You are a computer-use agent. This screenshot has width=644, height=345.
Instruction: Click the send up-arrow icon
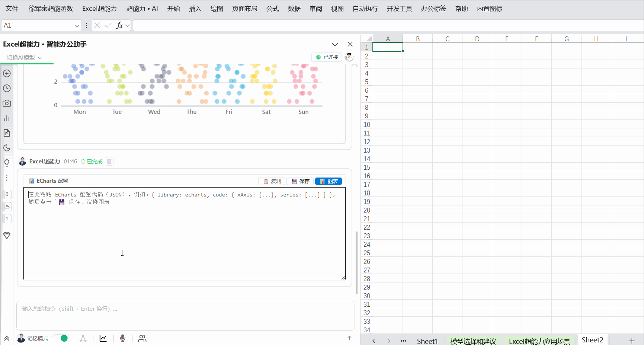349,338
